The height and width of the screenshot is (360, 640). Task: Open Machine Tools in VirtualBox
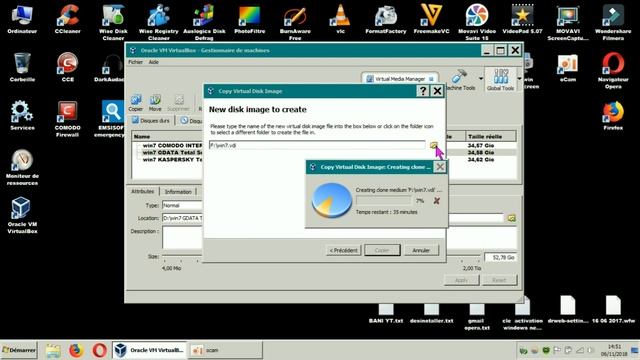460,80
